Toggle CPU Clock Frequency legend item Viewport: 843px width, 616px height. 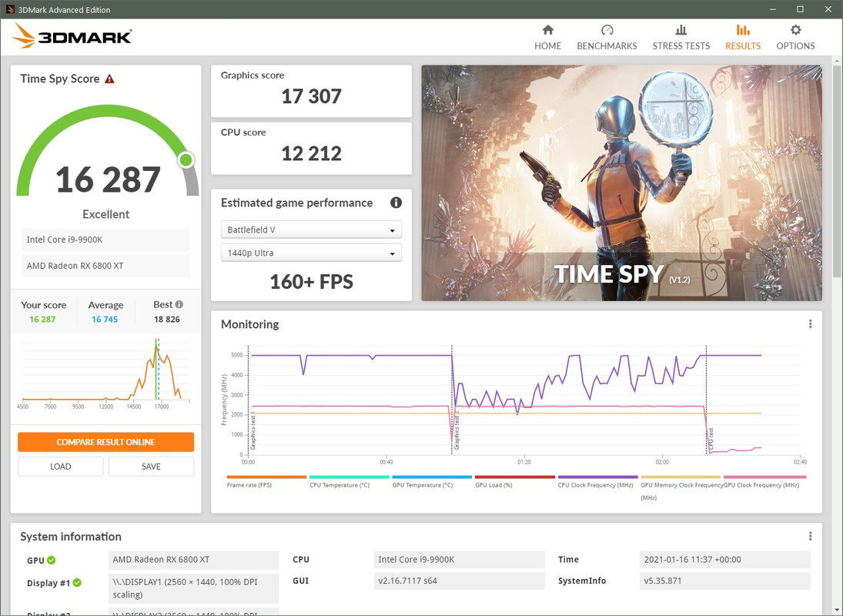(x=595, y=485)
